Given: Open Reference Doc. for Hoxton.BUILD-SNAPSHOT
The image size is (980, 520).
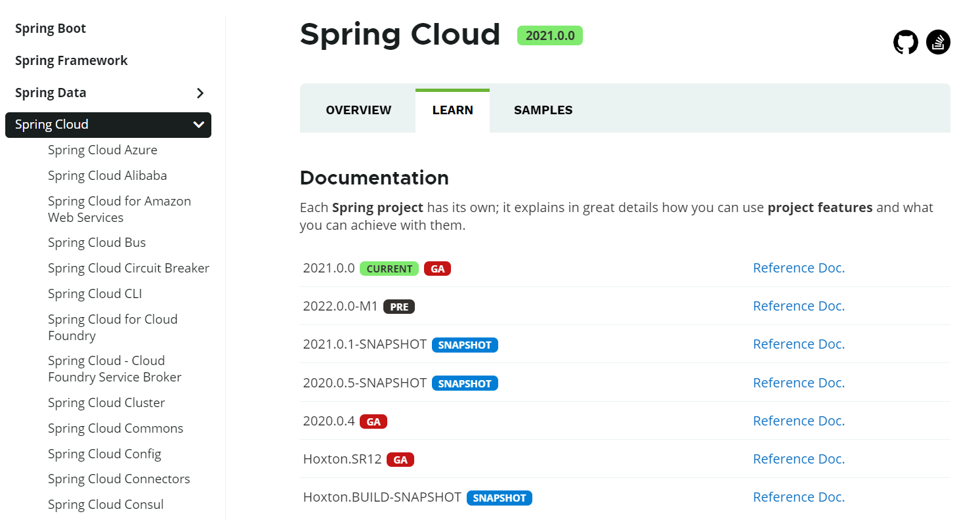Looking at the screenshot, I should pos(798,497).
